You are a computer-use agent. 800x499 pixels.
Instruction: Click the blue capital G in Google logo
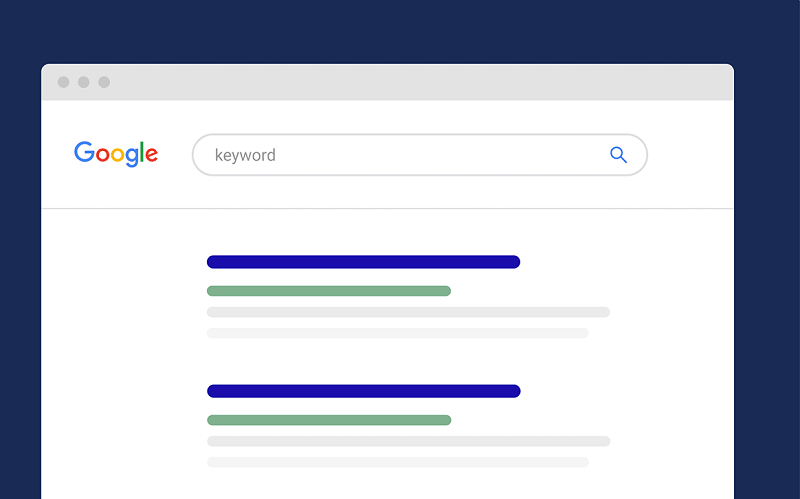[85, 152]
